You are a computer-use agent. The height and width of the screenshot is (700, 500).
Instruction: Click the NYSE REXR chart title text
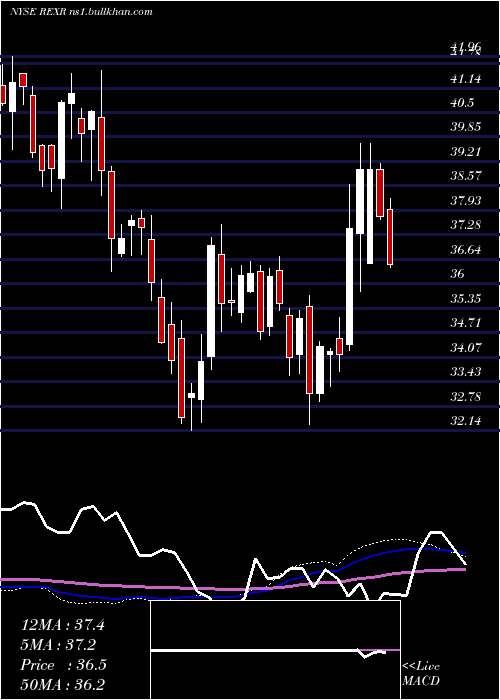point(81,12)
